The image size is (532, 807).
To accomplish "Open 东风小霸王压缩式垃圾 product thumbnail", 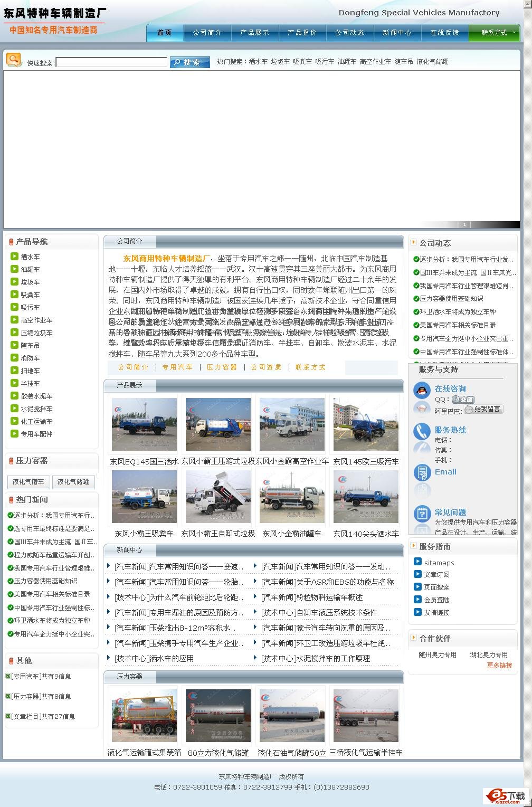I will tap(218, 424).
